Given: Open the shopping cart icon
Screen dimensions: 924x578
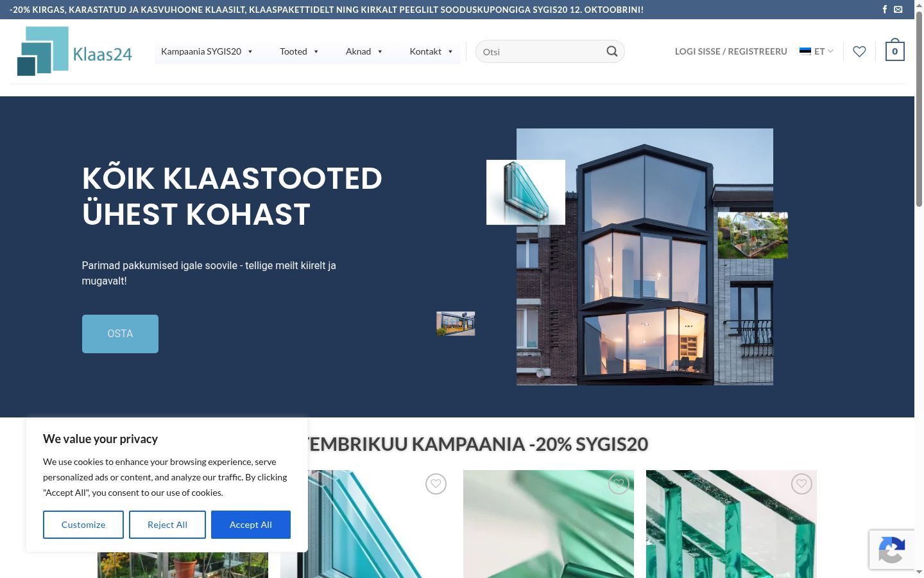Looking at the screenshot, I should pyautogui.click(x=895, y=51).
